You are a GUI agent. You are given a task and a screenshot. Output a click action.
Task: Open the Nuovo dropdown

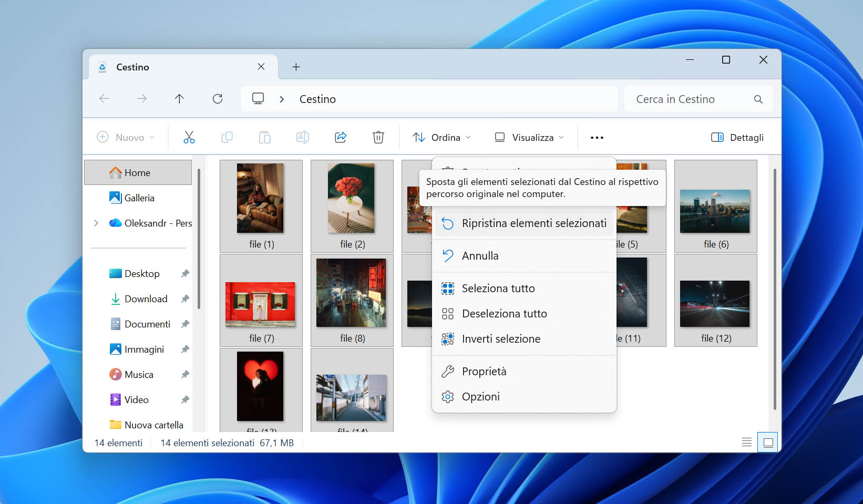coord(126,137)
